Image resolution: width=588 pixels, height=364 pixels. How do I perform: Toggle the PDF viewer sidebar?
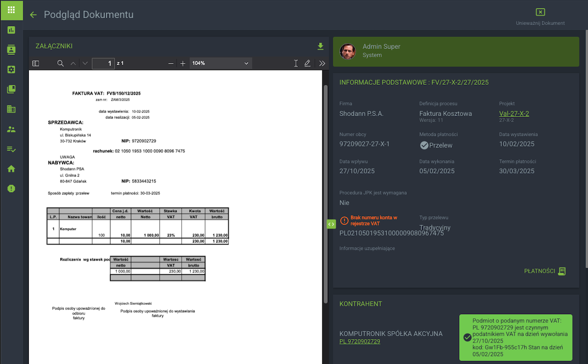click(x=35, y=63)
